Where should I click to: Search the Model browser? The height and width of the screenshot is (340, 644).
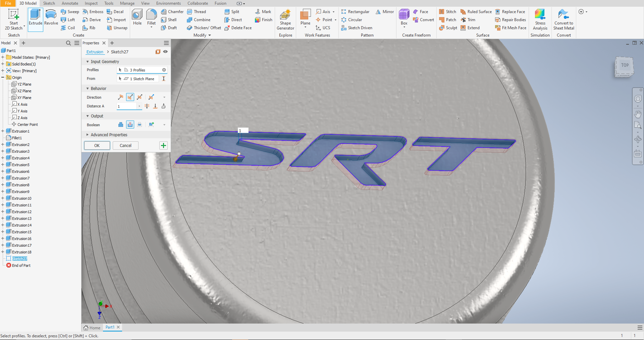[68, 43]
